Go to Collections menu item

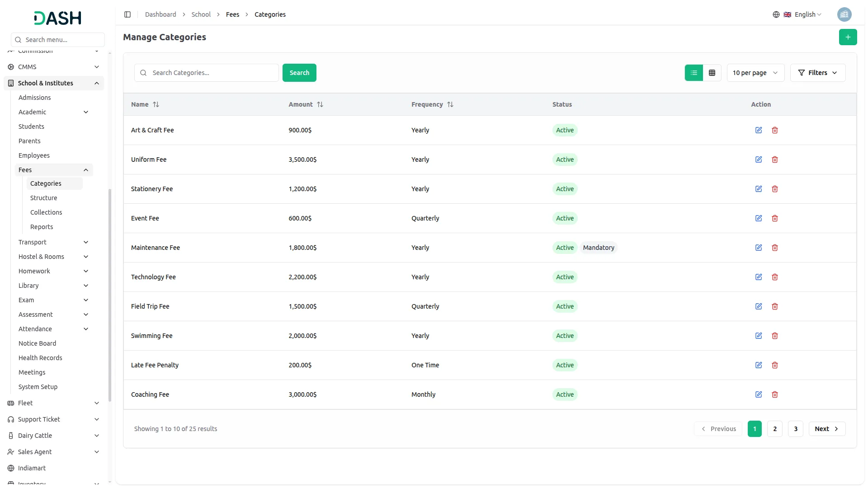[46, 212]
